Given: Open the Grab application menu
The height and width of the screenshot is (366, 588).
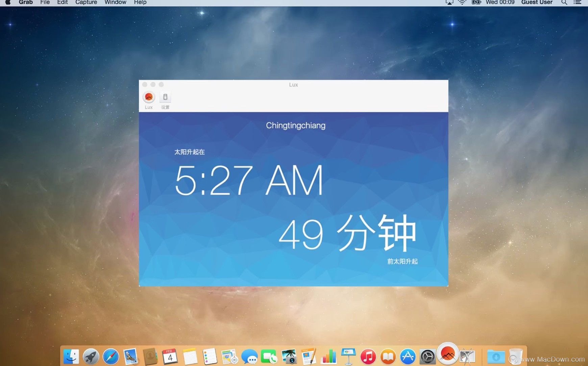Looking at the screenshot, I should point(26,2).
